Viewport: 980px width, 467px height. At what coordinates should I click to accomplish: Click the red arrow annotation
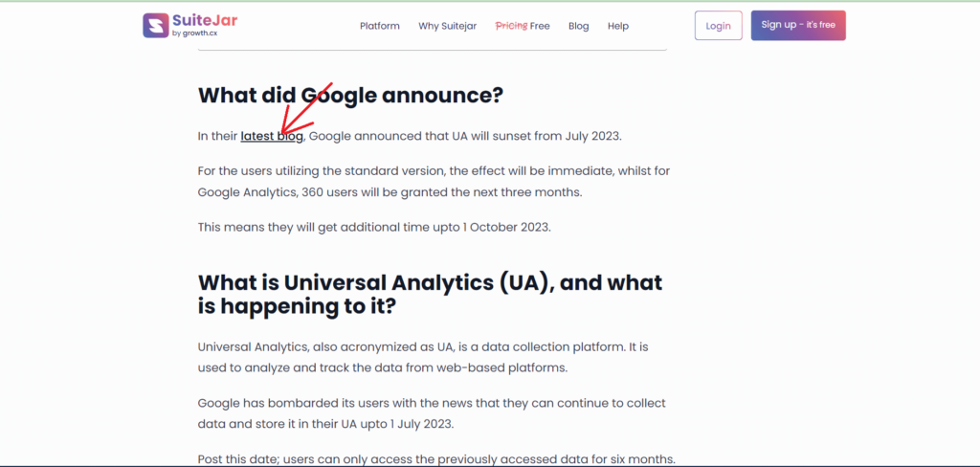[305, 107]
